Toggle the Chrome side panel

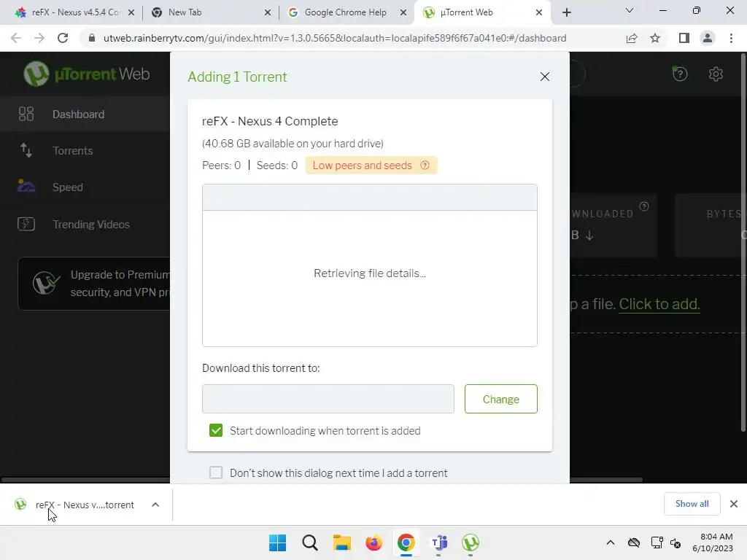coord(684,38)
